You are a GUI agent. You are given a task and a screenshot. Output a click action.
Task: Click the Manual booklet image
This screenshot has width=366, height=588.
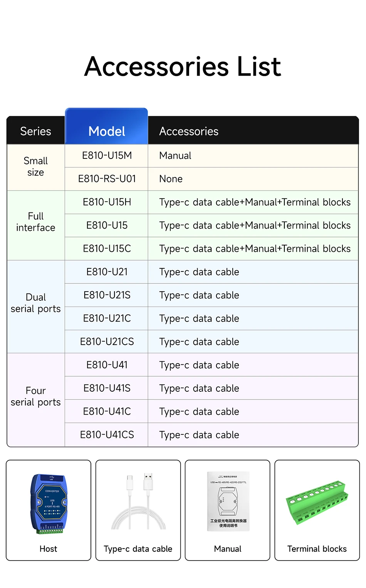coord(228,501)
